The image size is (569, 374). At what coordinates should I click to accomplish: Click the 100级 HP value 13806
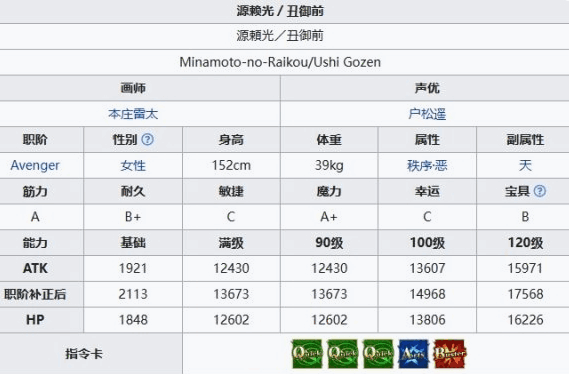click(x=427, y=320)
